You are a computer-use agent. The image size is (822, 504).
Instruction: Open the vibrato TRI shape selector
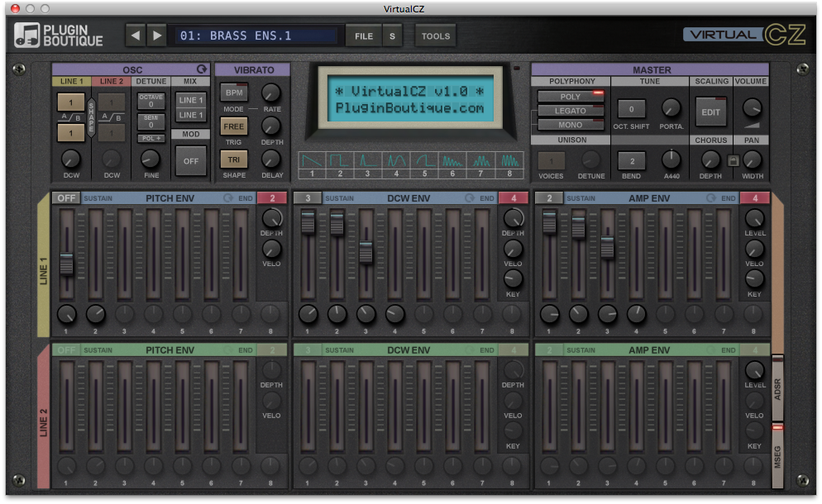[x=233, y=159]
